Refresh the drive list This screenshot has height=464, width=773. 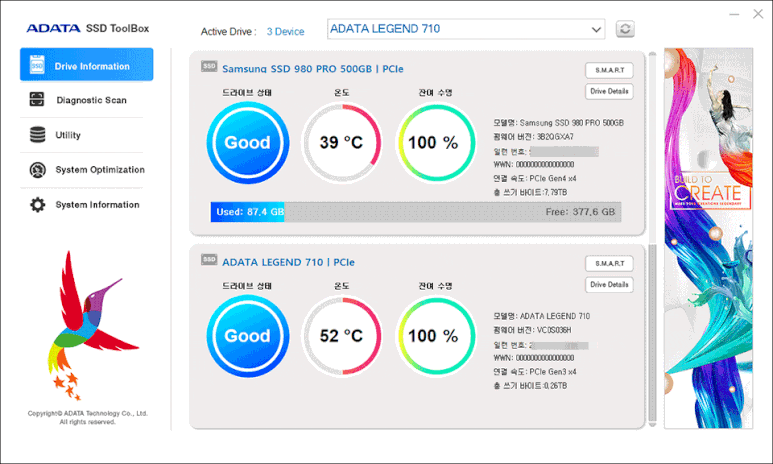[x=625, y=29]
